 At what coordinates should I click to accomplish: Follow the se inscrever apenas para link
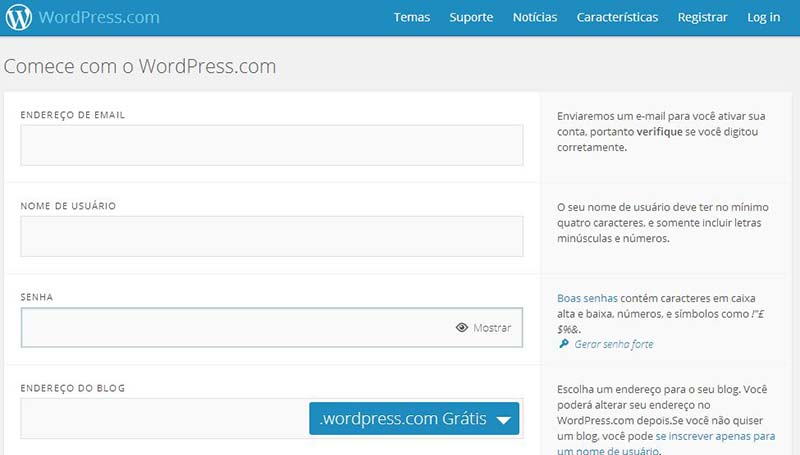tap(715, 436)
